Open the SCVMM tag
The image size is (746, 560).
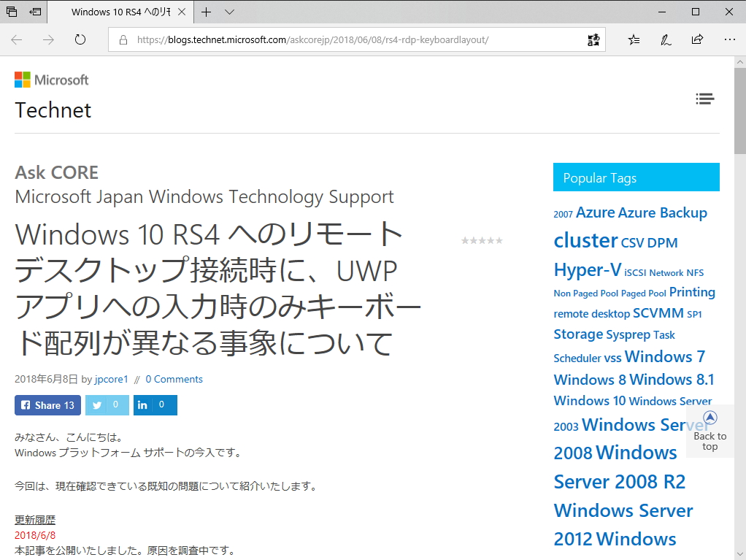click(x=658, y=313)
